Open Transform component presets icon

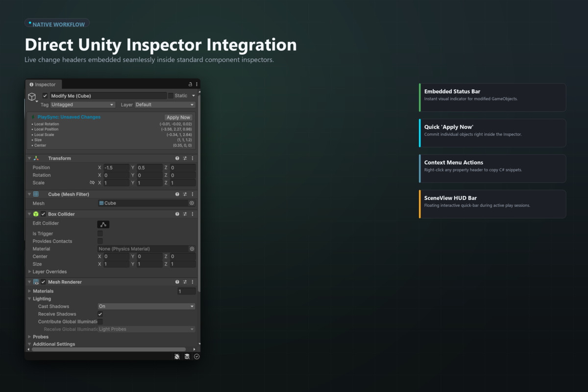tap(185, 158)
